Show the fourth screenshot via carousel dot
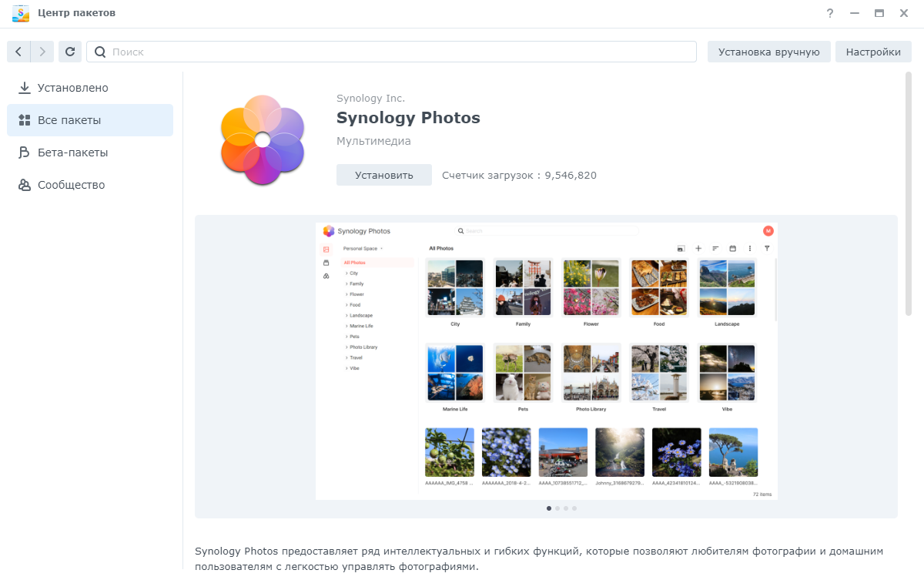This screenshot has height=580, width=924. pos(574,508)
